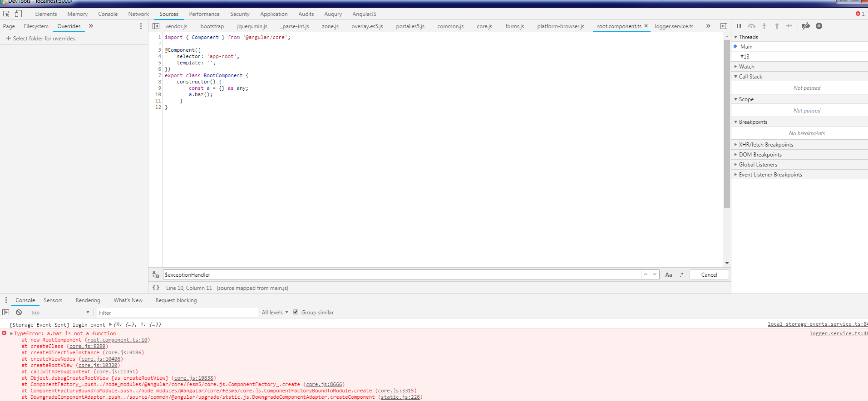
Task: Click the error count indicator icon
Action: click(860, 14)
